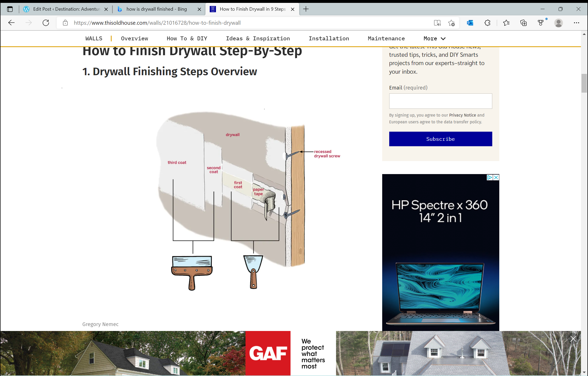
Task: Open the Favorites list icon
Action: [x=506, y=23]
